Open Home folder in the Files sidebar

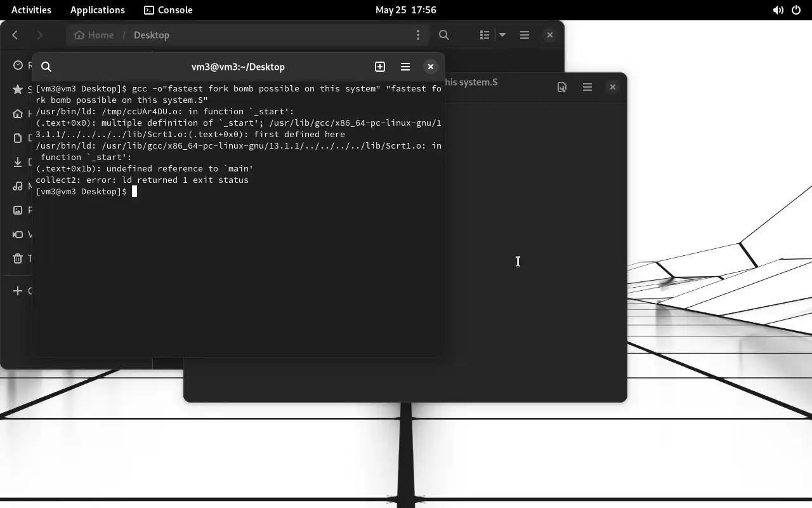18,114
